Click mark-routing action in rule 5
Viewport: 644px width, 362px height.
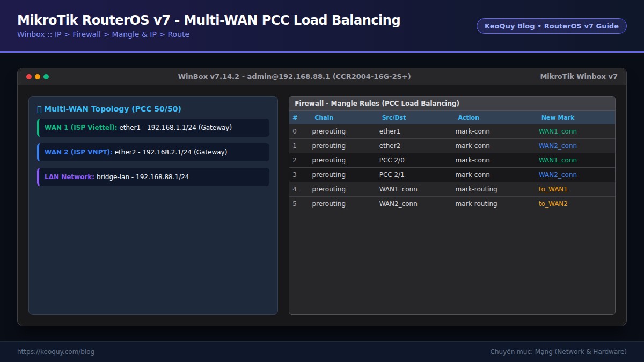(476, 204)
